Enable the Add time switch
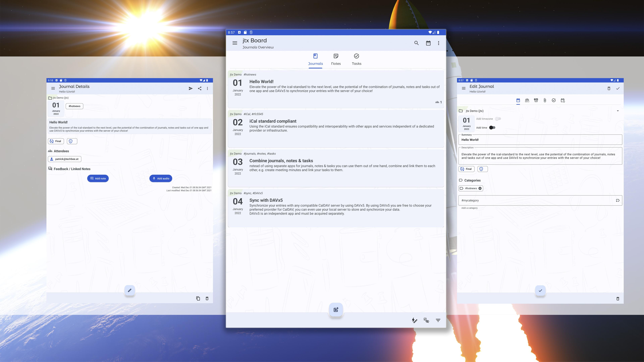644x362 pixels. tap(492, 128)
